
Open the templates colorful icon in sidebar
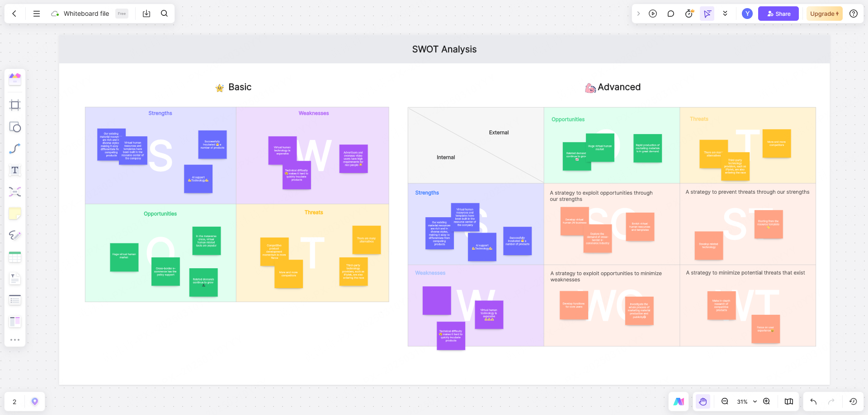[x=15, y=79]
